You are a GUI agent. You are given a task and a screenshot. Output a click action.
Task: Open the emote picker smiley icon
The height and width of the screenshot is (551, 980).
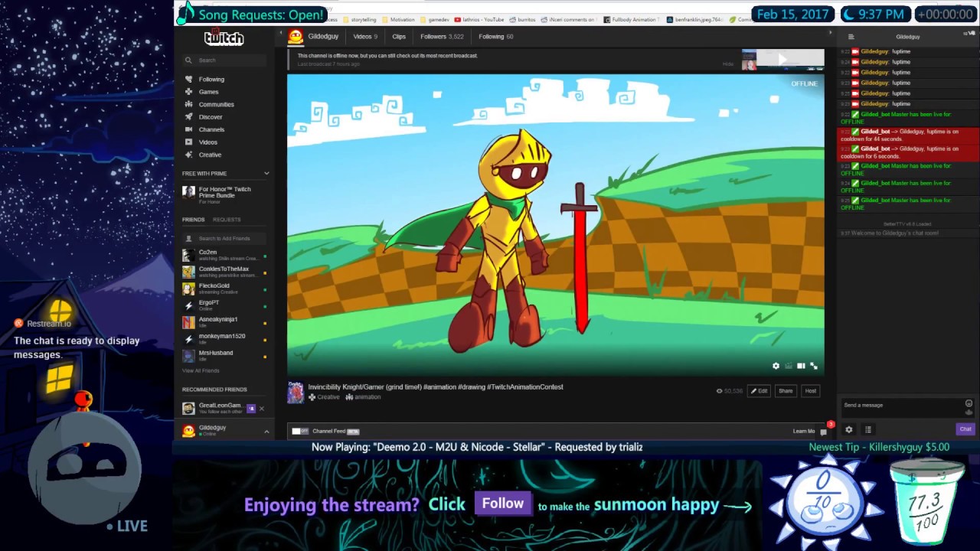tap(969, 403)
